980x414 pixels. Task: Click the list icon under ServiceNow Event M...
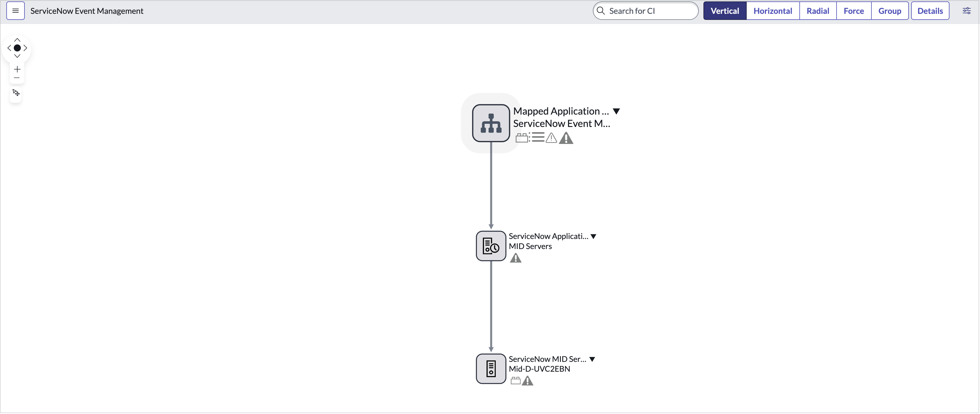coord(537,137)
